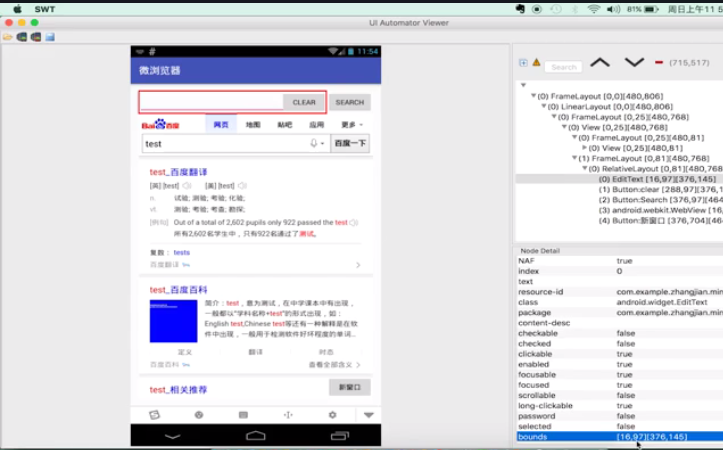
Task: Click the compressed hierarchy Device Screenshot icon
Action: 36,37
